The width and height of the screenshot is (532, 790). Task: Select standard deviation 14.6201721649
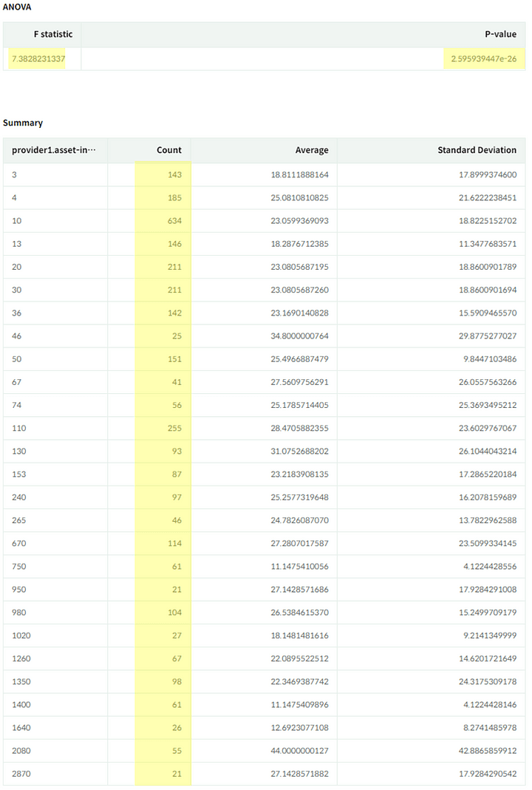[487, 658]
